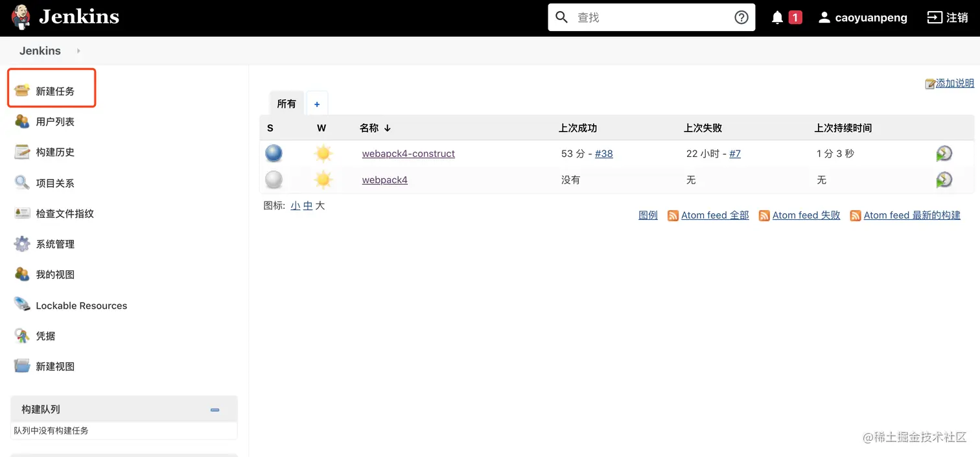Screen dimensions: 980x457
Task: Open Atom feed 全部 link
Action: click(715, 215)
